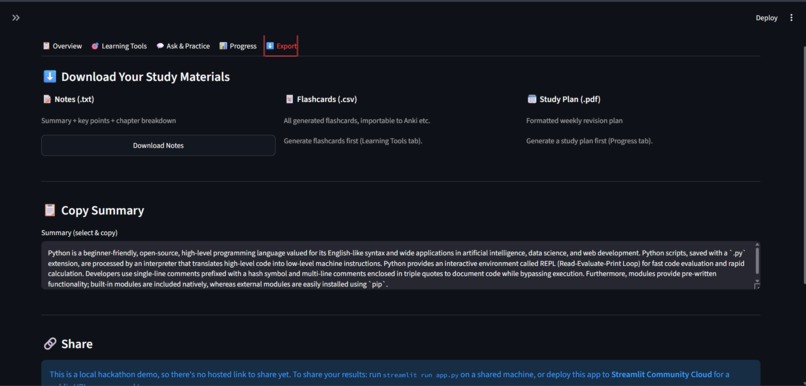Click the download arrow icon beside heading

point(49,77)
